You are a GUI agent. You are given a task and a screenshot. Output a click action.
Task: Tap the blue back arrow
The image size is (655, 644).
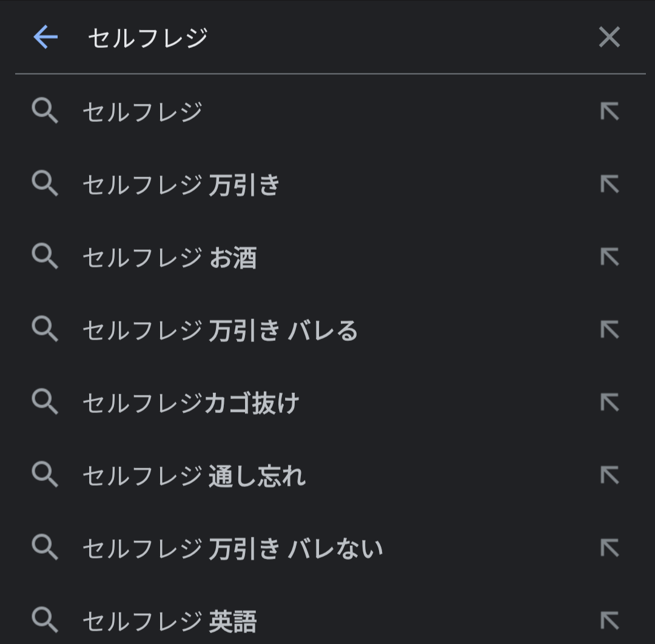(x=45, y=38)
